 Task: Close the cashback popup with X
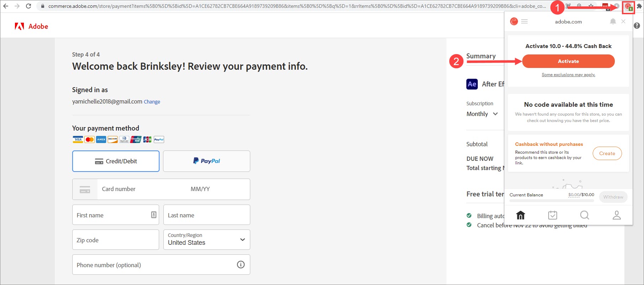623,21
